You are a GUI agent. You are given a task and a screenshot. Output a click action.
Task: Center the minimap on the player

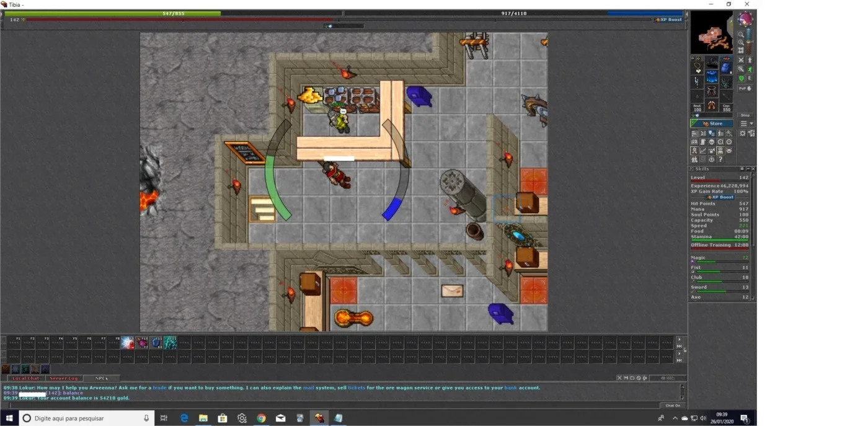click(741, 50)
